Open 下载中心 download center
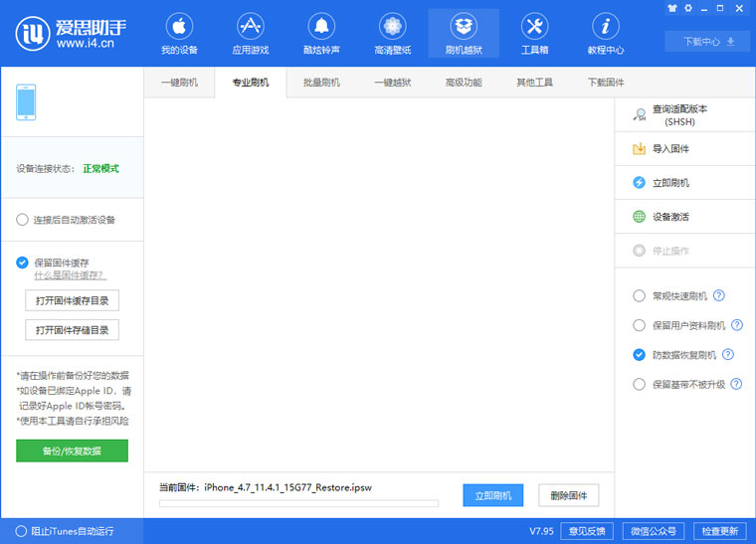 point(707,42)
